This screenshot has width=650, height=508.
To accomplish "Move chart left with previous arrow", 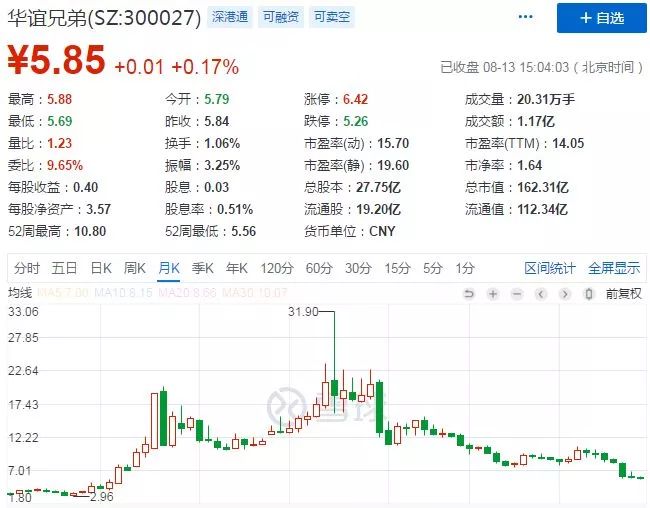I will click(541, 294).
